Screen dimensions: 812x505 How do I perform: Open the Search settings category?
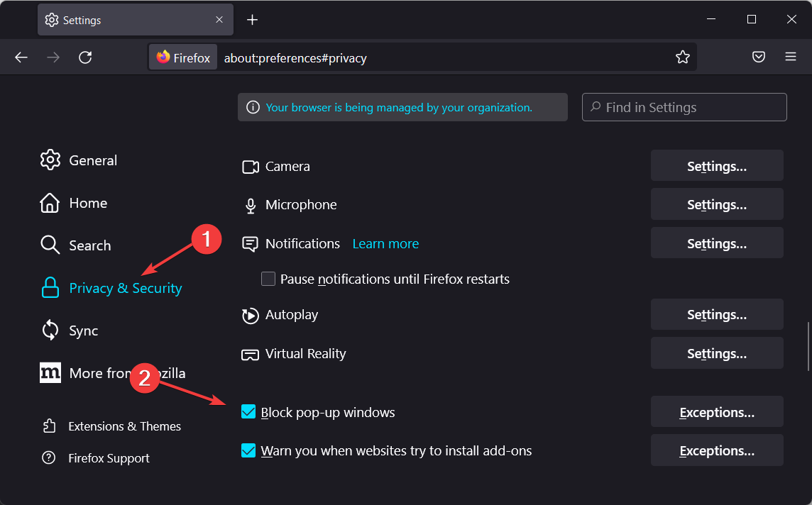(76, 245)
